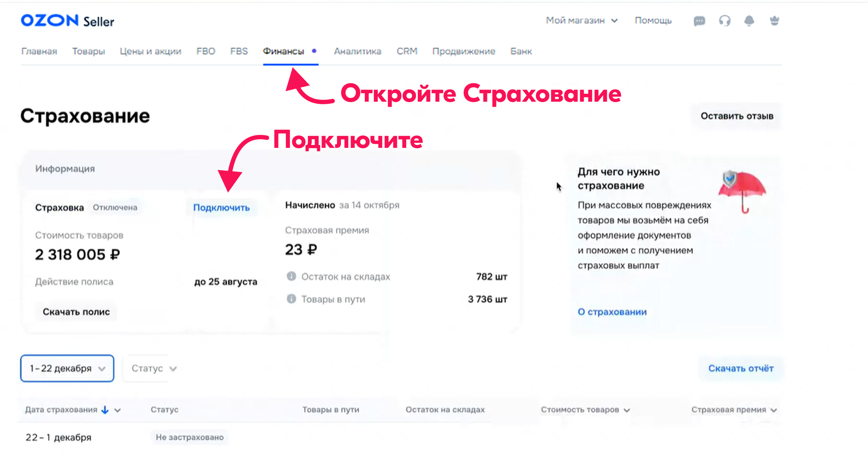
Task: Sort by Дата страхования down arrow
Action: click(105, 410)
